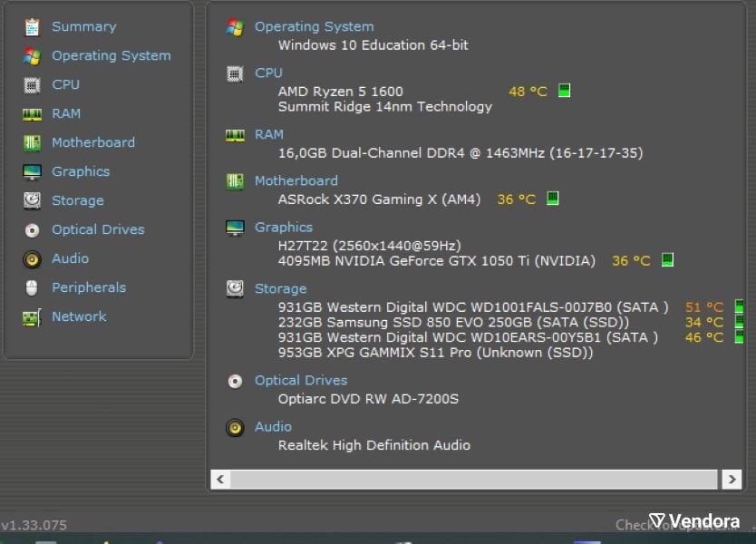Open the Operating System section in sidebar
The height and width of the screenshot is (544, 756).
coord(111,56)
